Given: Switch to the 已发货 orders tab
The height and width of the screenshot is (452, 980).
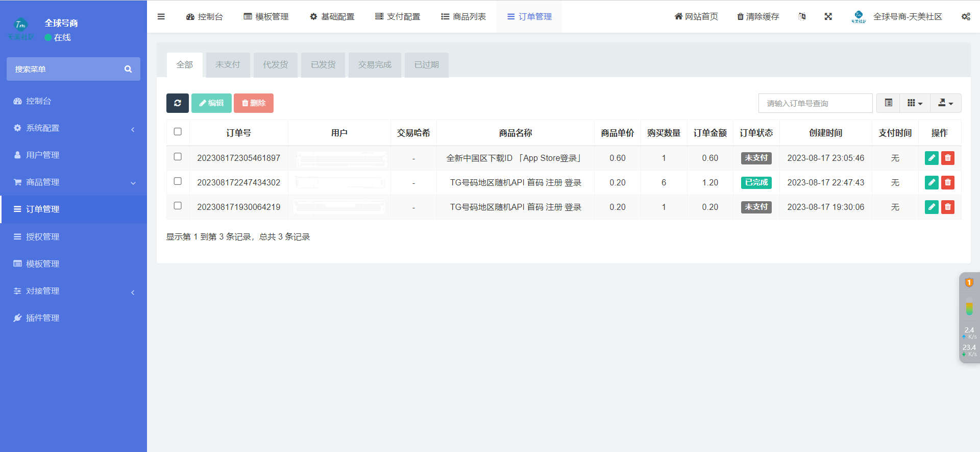Looking at the screenshot, I should 323,65.
